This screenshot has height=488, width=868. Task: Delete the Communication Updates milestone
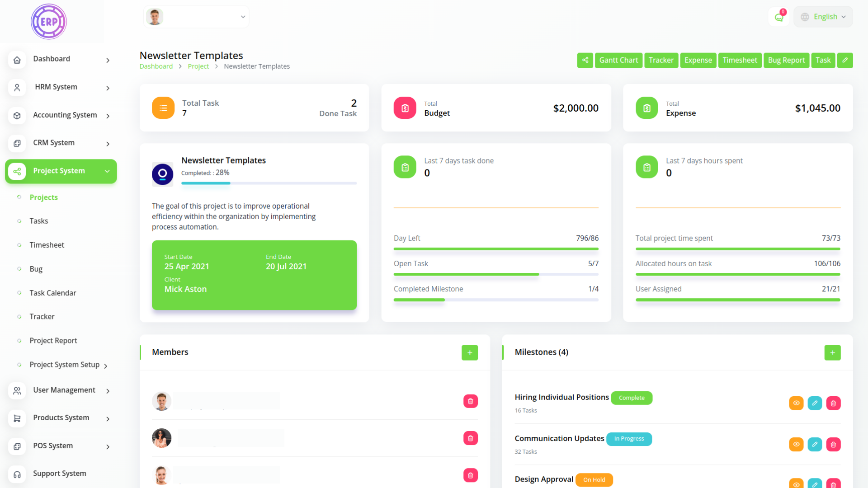click(833, 445)
